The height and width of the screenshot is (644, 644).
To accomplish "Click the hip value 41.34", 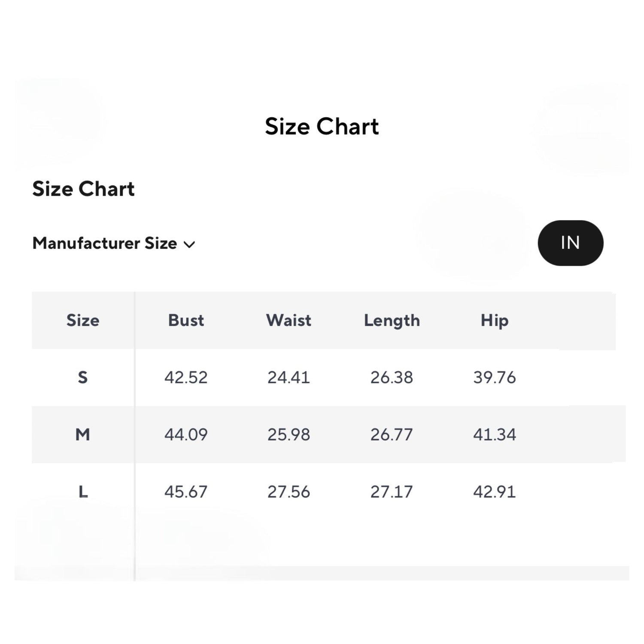I will pyautogui.click(x=495, y=434).
